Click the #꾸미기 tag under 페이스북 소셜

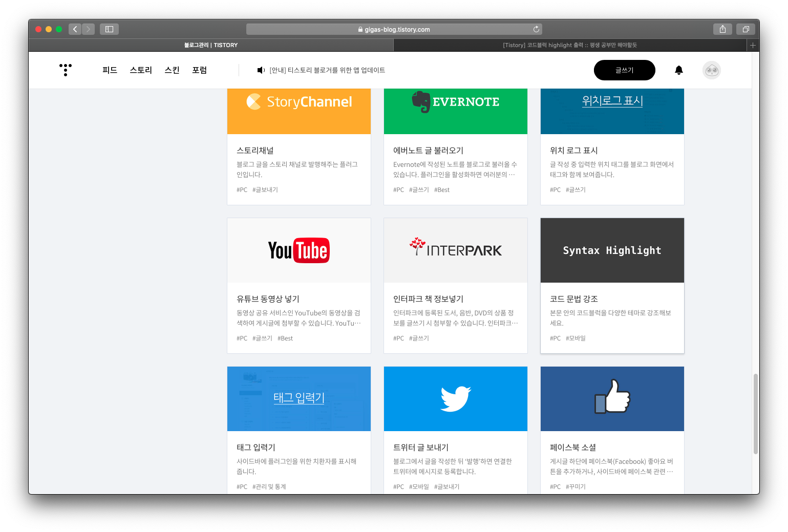(576, 487)
